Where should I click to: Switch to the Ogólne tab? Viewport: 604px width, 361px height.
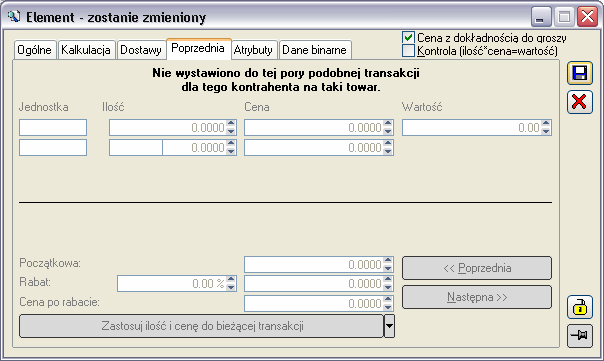(35, 50)
